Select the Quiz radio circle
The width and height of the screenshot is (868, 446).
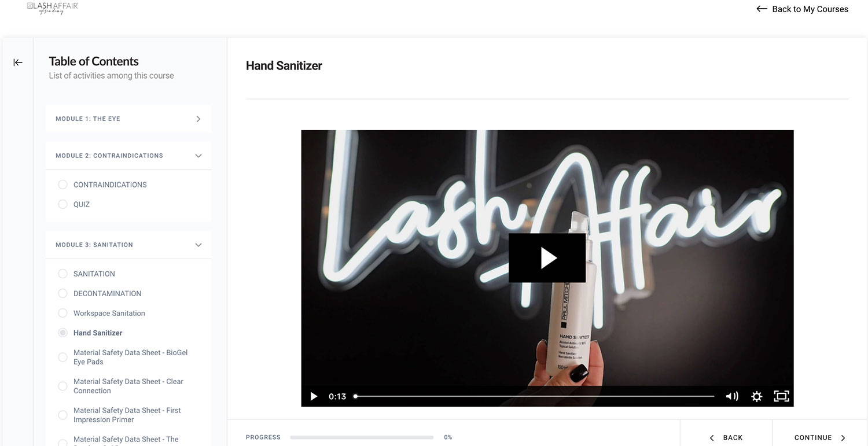coord(62,204)
